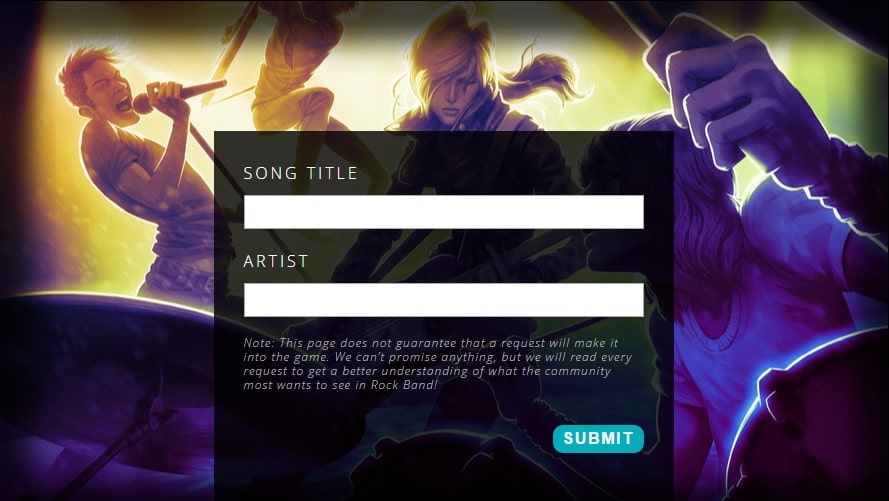Focus the Song Title text field
Image resolution: width=889 pixels, height=501 pixels.
pyautogui.click(x=443, y=212)
